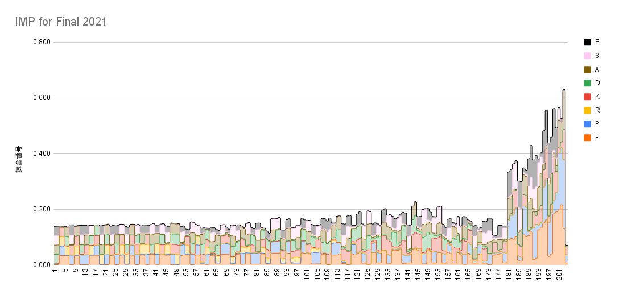
Task: Click the green D legend swatch
Action: [587, 83]
